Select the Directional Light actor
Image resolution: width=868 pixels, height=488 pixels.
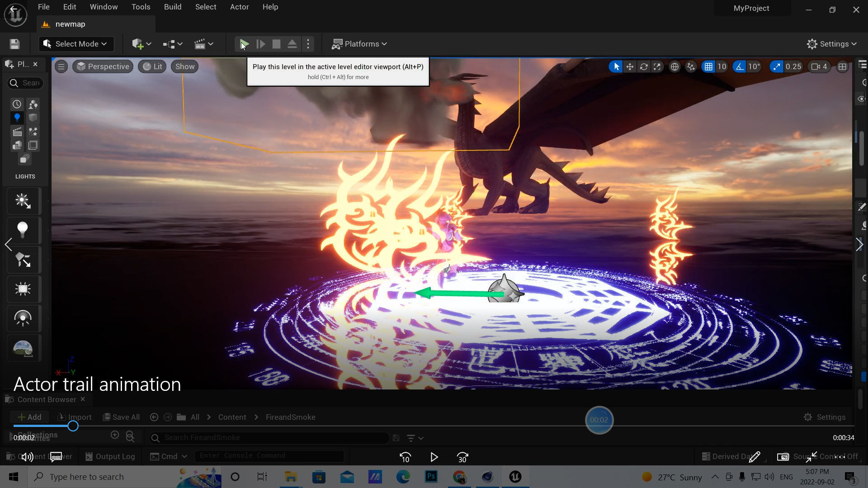pyautogui.click(x=23, y=201)
